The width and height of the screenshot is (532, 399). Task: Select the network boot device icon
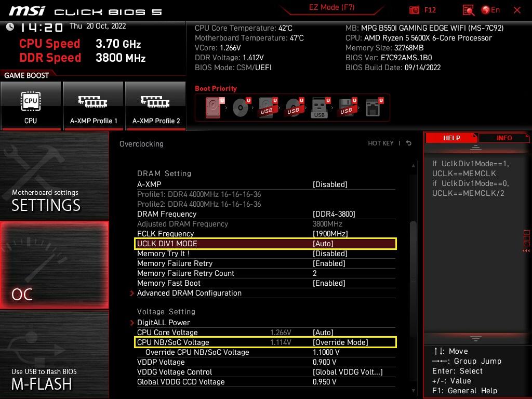(x=374, y=108)
